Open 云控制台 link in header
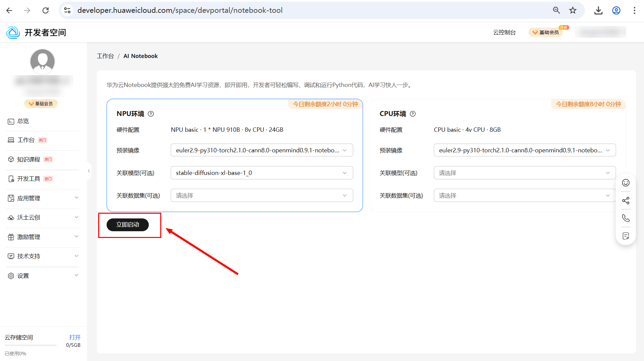Image resolution: width=644 pixels, height=361 pixels. coord(504,32)
